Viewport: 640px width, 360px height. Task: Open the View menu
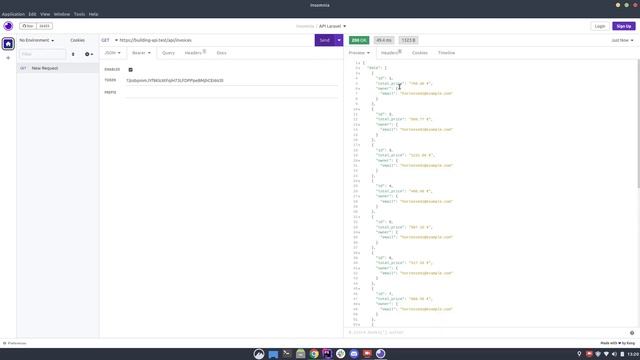(x=45, y=14)
